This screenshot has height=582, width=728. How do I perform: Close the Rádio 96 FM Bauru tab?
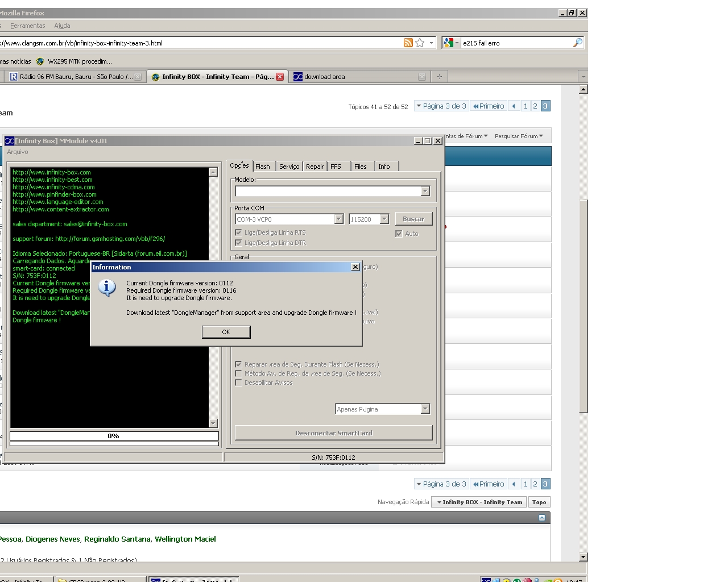coord(138,77)
